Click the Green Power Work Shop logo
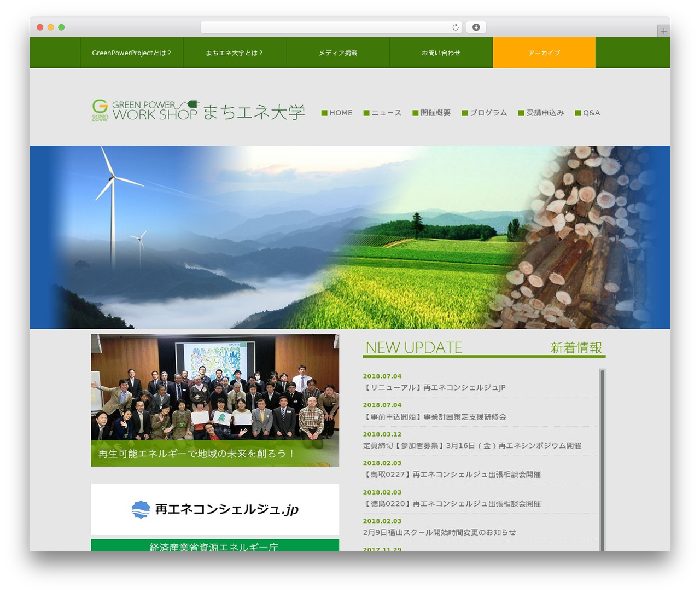 pos(199,111)
